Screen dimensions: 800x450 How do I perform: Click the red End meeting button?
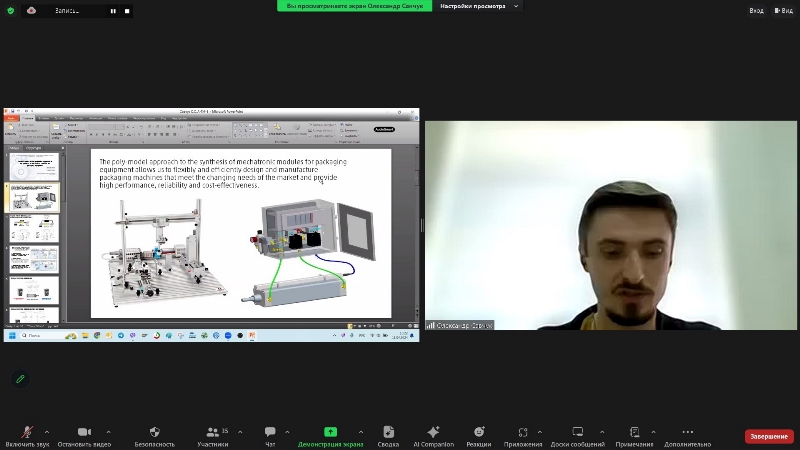769,436
